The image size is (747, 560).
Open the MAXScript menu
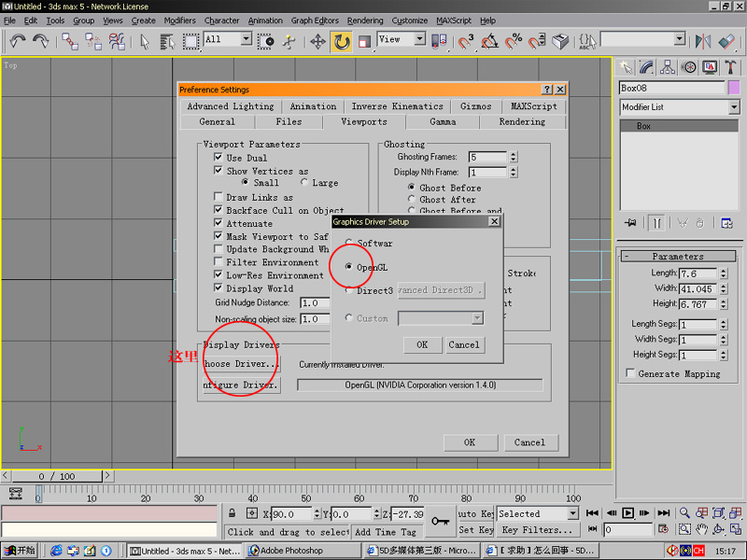tap(454, 21)
